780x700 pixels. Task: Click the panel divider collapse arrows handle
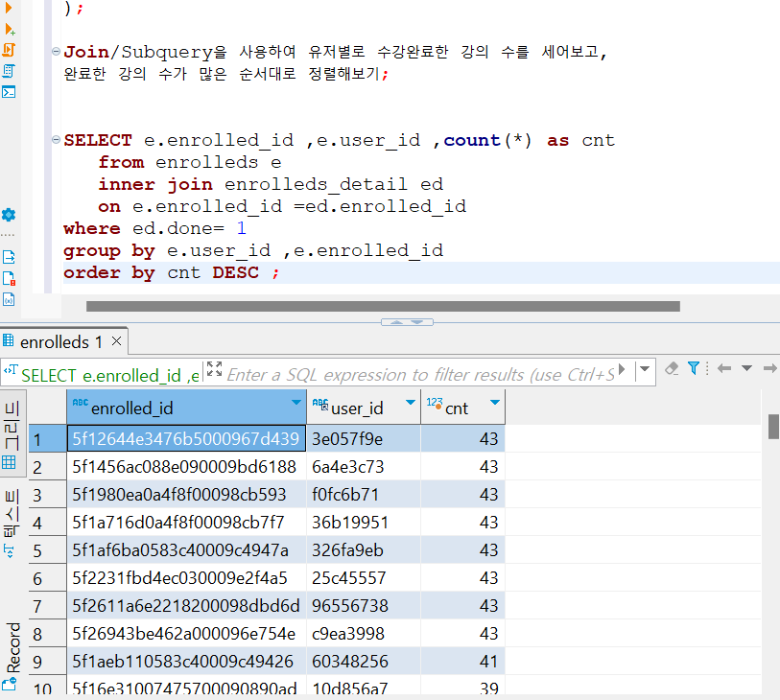(x=407, y=322)
